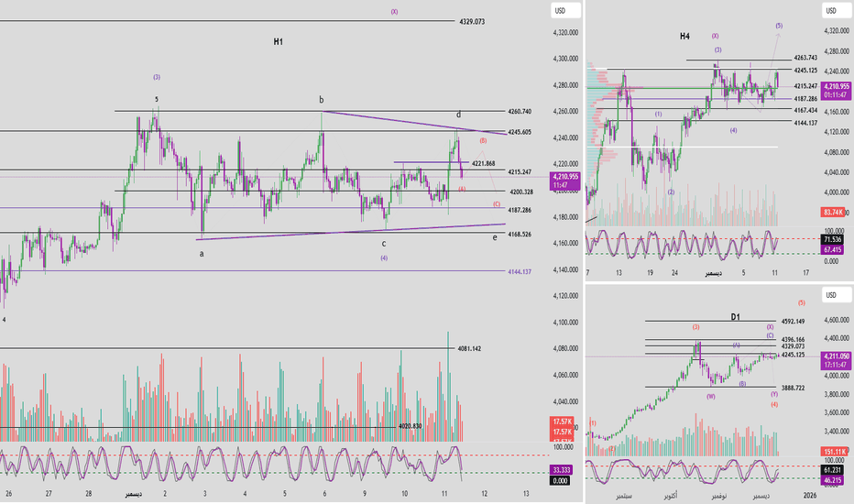Select wave label 'd' on H1 chart

458,115
